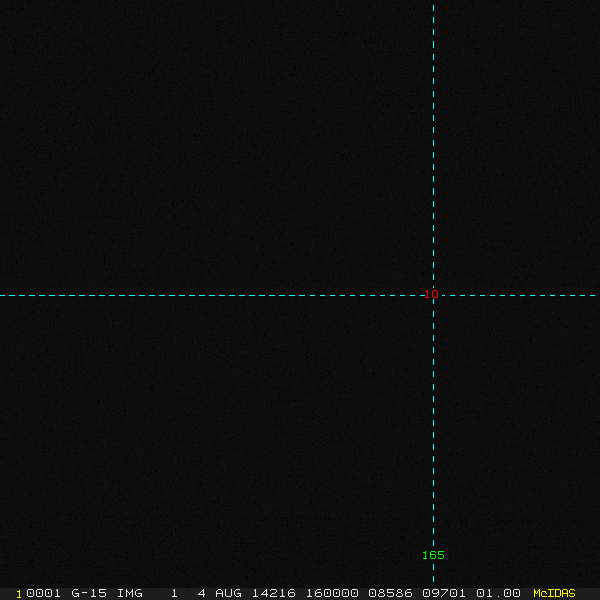Click the yellow "McIDAS" label
Viewport: 600px width, 600px height.
click(554, 593)
